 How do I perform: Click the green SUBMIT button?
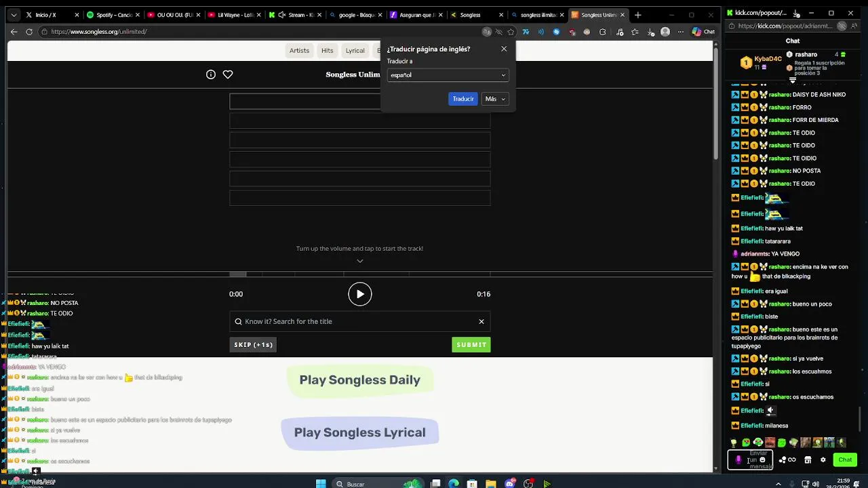[x=471, y=345]
